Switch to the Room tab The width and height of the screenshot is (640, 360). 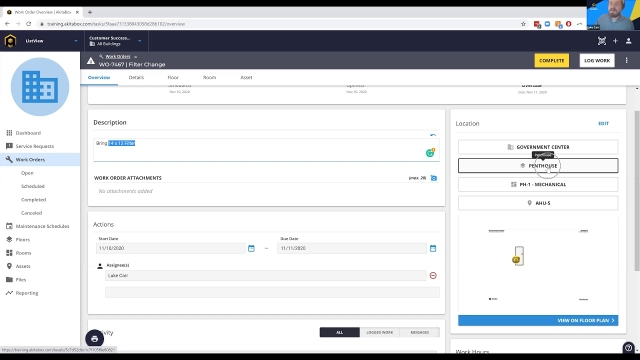(209, 77)
